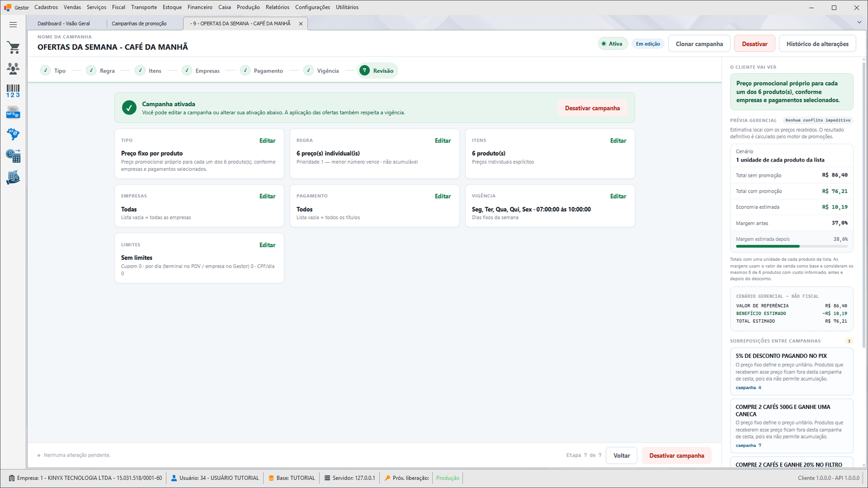Edit the Regra card
This screenshot has width=868, height=488.
click(443, 140)
